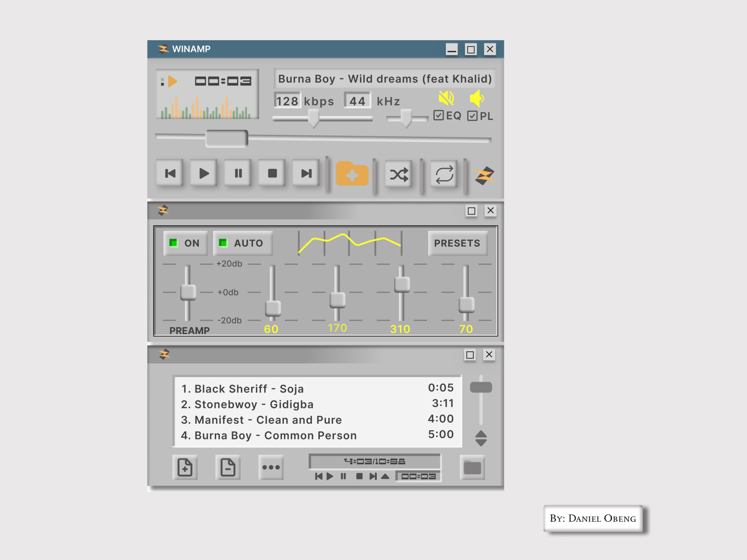Click the 60Hz equalizer slider
Image resolution: width=747 pixels, height=560 pixels.
272,308
